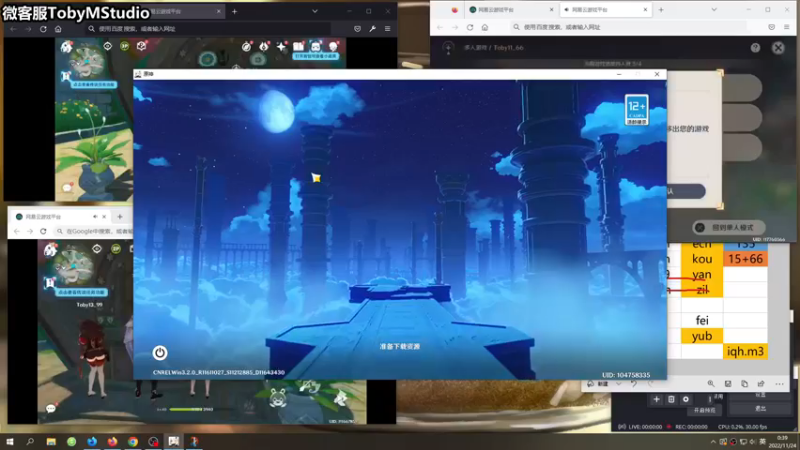Screen dimensions: 800x450
Task: Show hidden system tray icons chevron
Action: pyautogui.click(x=713, y=441)
